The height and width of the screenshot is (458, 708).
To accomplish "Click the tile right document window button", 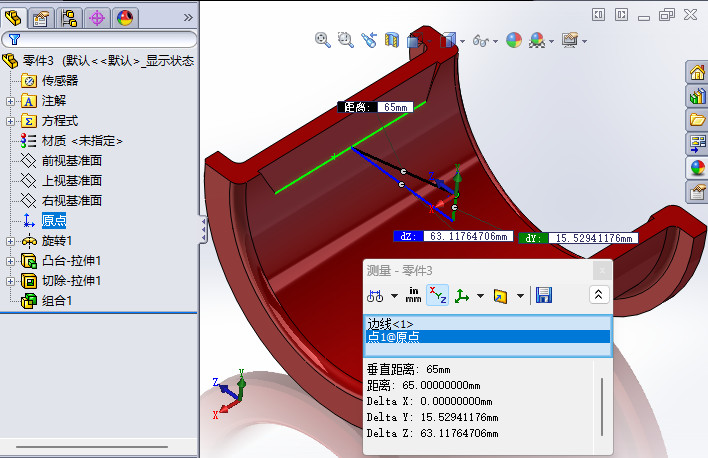I will [x=621, y=15].
